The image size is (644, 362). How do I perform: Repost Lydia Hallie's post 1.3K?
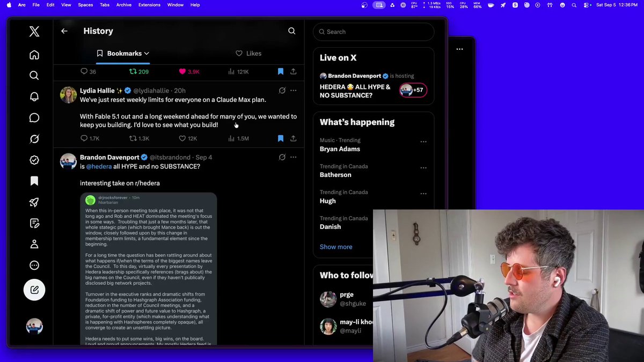pos(139,138)
